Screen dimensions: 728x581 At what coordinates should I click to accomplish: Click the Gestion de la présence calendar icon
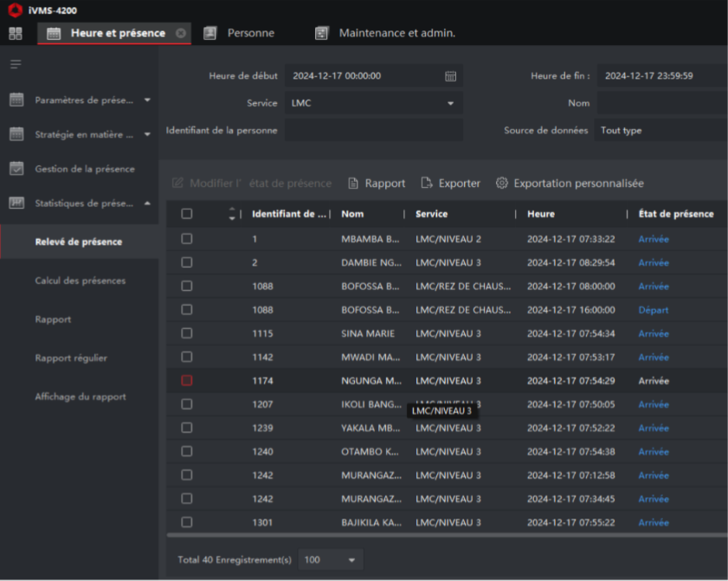[16, 169]
